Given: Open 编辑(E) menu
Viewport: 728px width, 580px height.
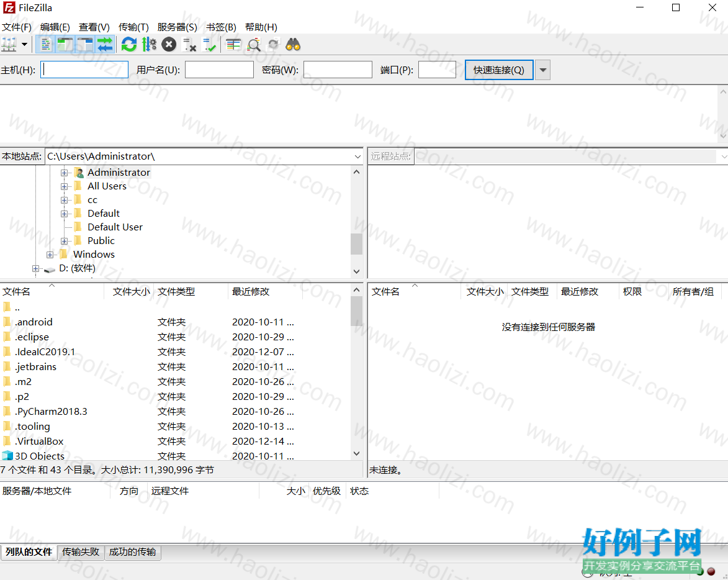Looking at the screenshot, I should point(55,27).
